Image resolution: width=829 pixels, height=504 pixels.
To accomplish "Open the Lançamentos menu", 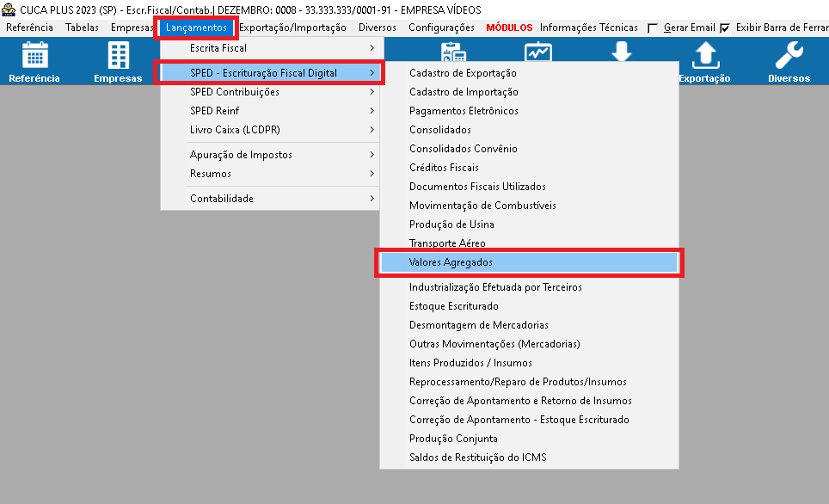I will 196,28.
